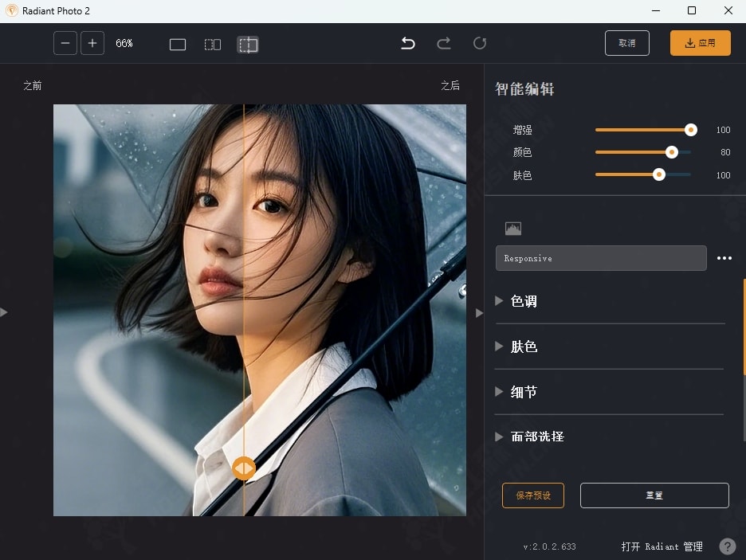Click the 增强 value 100
This screenshot has width=746, height=560.
point(723,130)
